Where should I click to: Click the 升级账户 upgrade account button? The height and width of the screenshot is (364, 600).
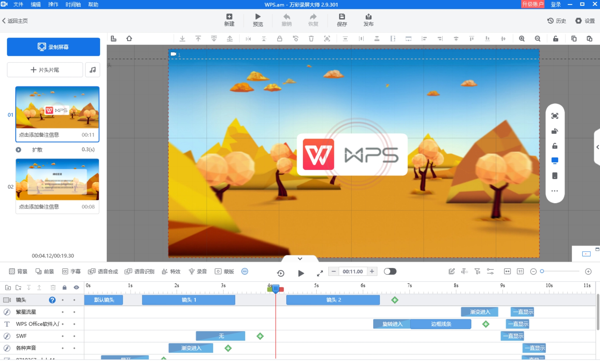point(532,4)
